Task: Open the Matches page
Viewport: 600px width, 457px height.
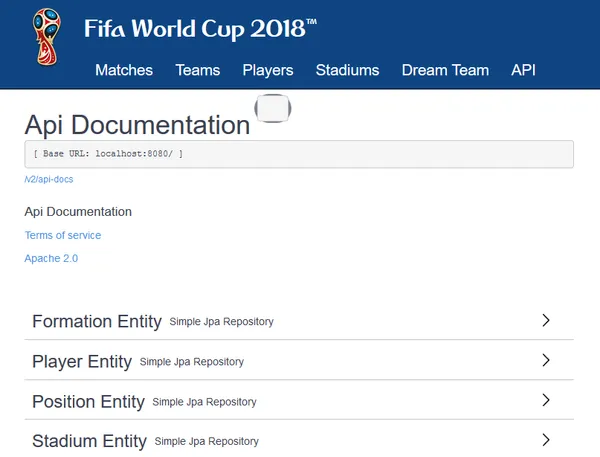Action: click(x=124, y=70)
